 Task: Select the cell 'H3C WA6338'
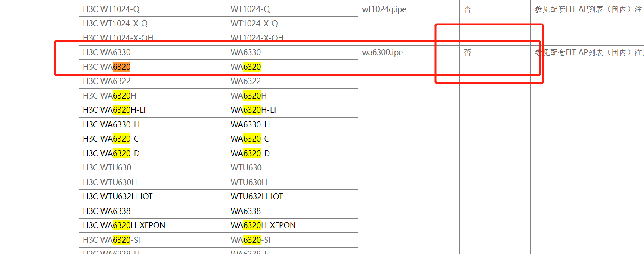pos(152,211)
